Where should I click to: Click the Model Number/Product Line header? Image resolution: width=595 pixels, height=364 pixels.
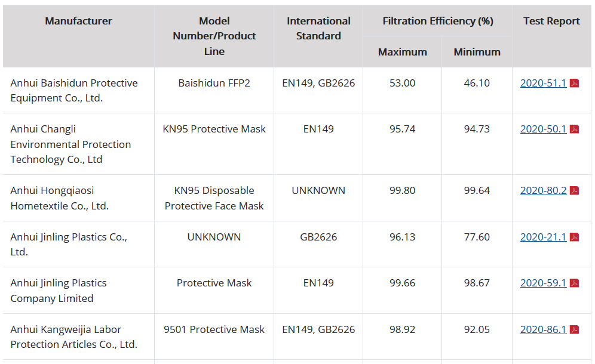[214, 36]
